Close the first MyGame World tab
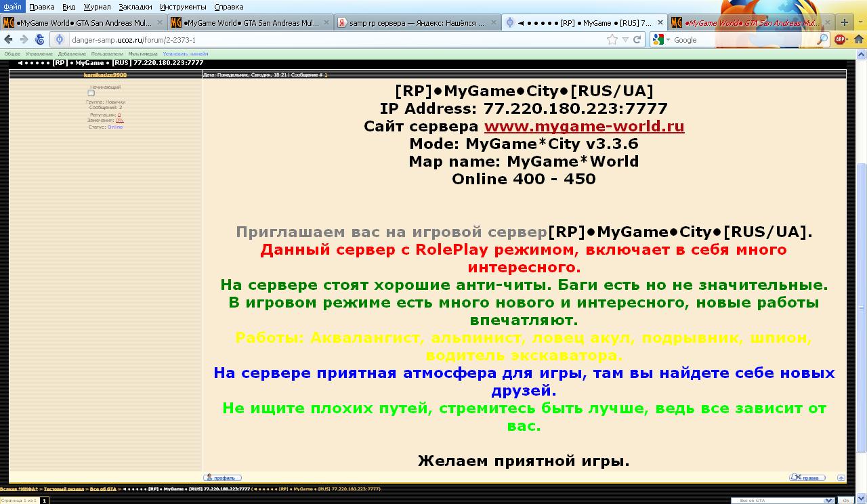Screen dimensions: 867x504 (160, 22)
